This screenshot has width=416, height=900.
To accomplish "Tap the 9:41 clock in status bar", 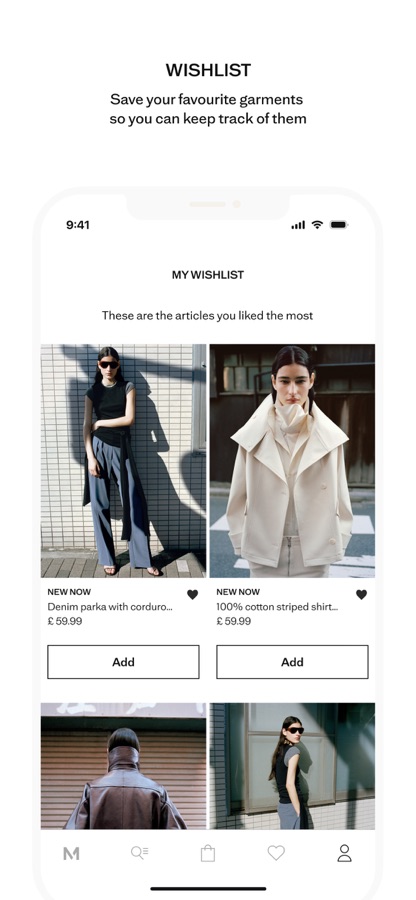I will pos(77,225).
